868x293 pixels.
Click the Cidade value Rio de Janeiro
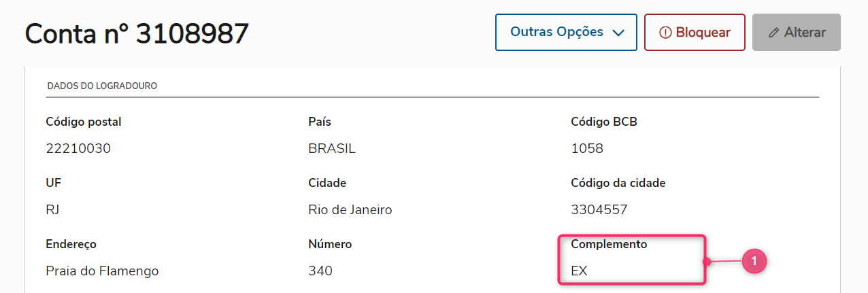point(350,210)
